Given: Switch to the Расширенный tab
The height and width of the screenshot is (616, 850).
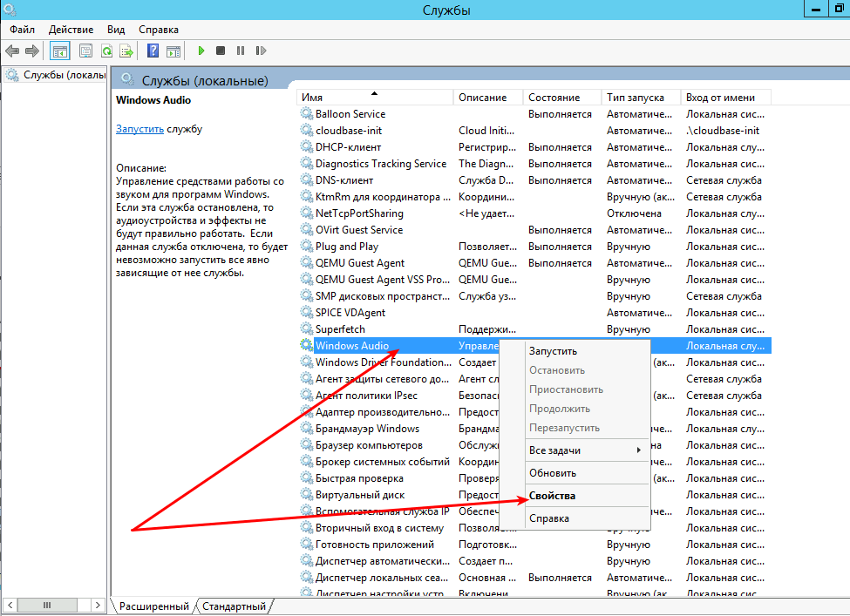Looking at the screenshot, I should tap(154, 606).
